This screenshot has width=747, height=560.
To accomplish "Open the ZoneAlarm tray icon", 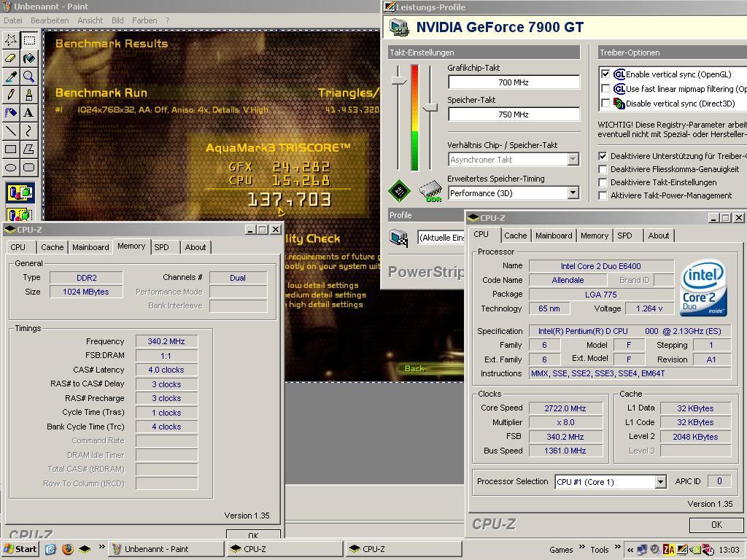I will click(x=669, y=550).
